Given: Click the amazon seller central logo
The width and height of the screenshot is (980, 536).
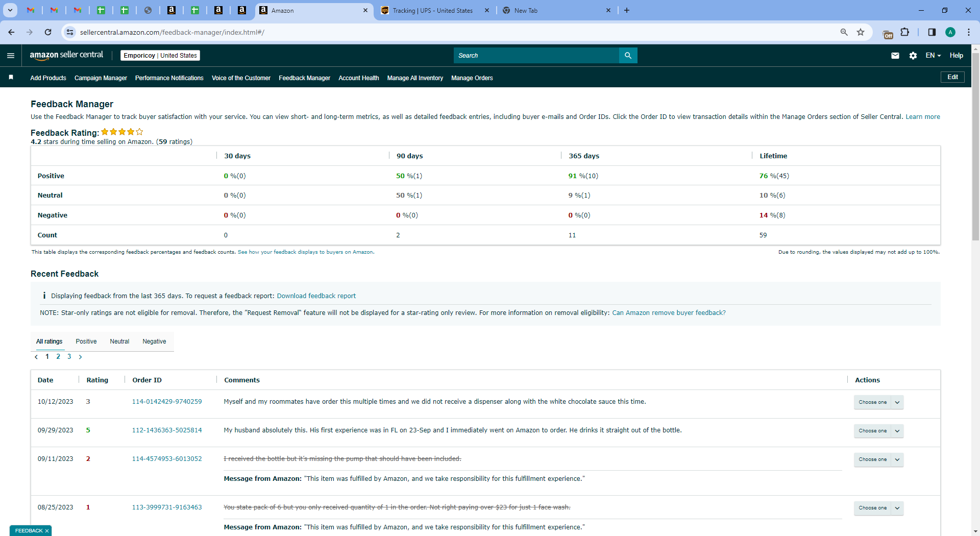Looking at the screenshot, I should click(x=66, y=55).
